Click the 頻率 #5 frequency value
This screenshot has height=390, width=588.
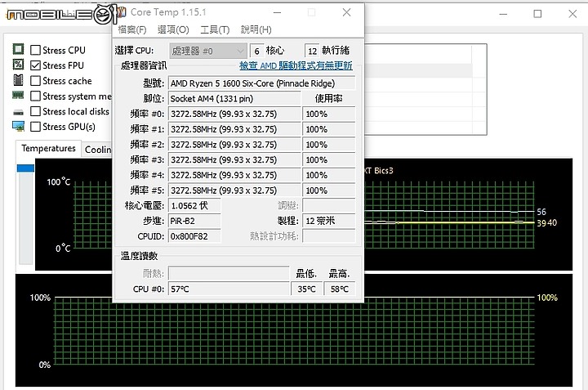pyautogui.click(x=234, y=191)
